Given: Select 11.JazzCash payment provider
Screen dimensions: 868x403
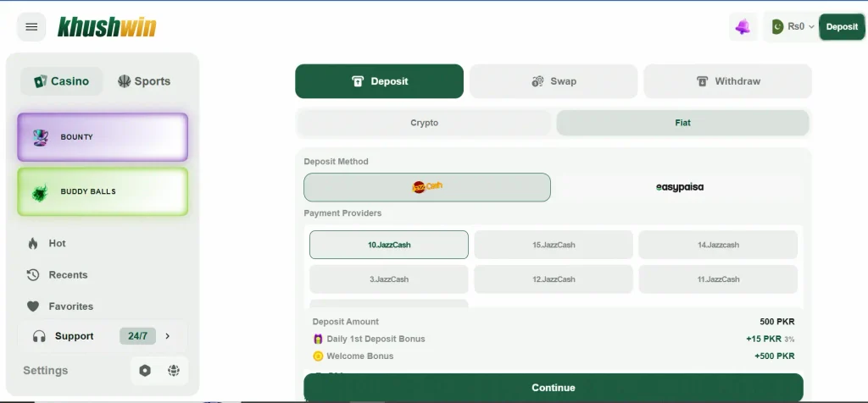Looking at the screenshot, I should coord(718,279).
